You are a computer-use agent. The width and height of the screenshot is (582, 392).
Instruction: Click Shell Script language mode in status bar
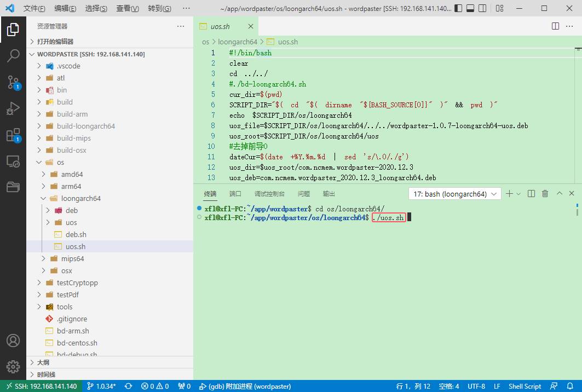(x=525, y=386)
